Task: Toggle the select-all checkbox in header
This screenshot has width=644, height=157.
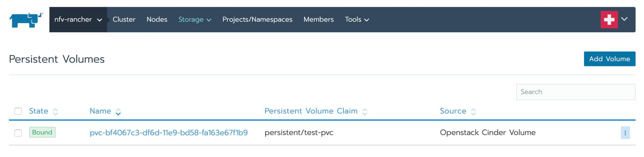Action: click(x=18, y=111)
